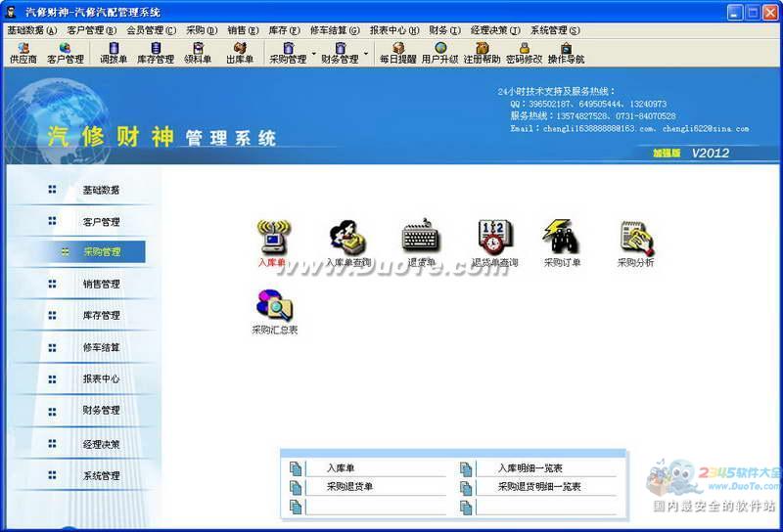Click the 供应商 toolbar icon
Viewport: 783px width, 532px height.
point(23,53)
